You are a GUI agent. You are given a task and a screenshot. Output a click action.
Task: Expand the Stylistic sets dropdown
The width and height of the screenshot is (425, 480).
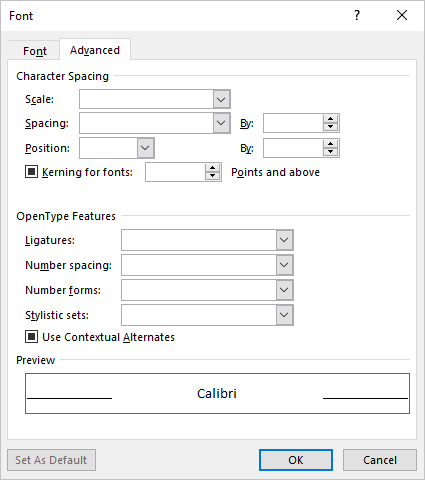284,315
